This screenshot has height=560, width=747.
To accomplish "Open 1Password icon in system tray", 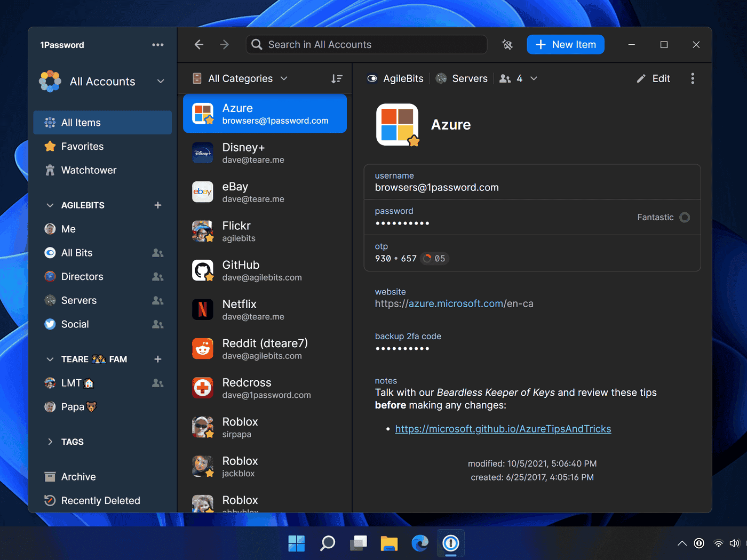I will pyautogui.click(x=699, y=543).
